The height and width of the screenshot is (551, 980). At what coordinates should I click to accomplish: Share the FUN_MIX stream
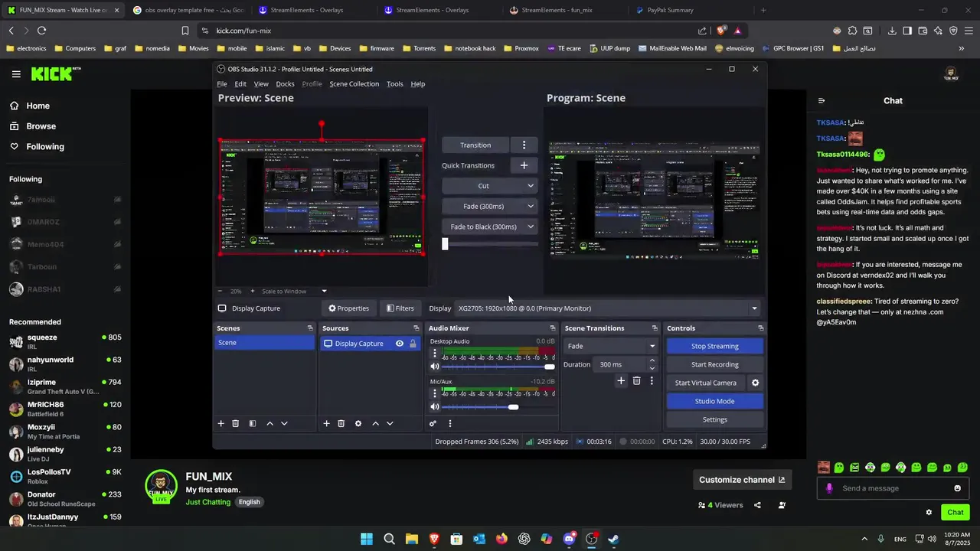click(757, 505)
